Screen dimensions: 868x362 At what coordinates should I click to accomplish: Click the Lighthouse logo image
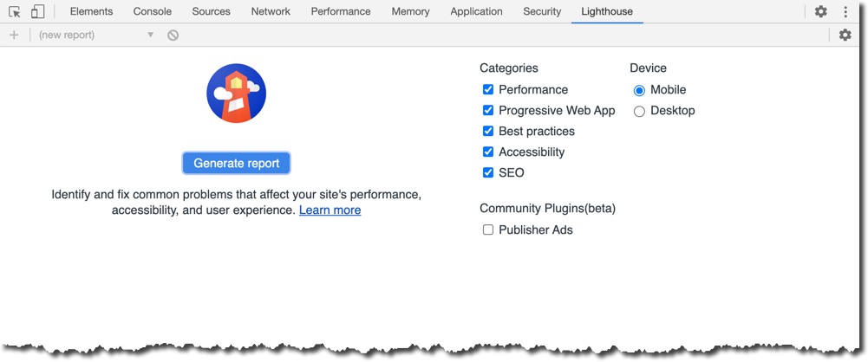click(237, 93)
